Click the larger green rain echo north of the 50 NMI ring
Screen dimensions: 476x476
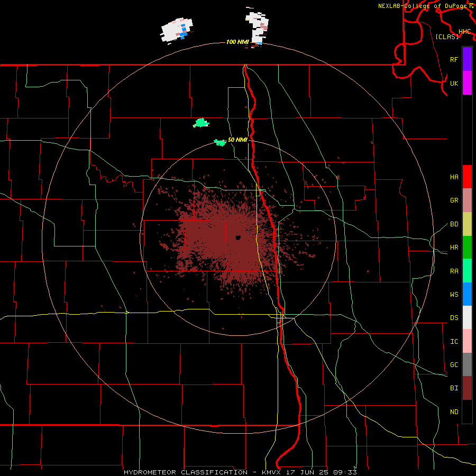coord(201,123)
